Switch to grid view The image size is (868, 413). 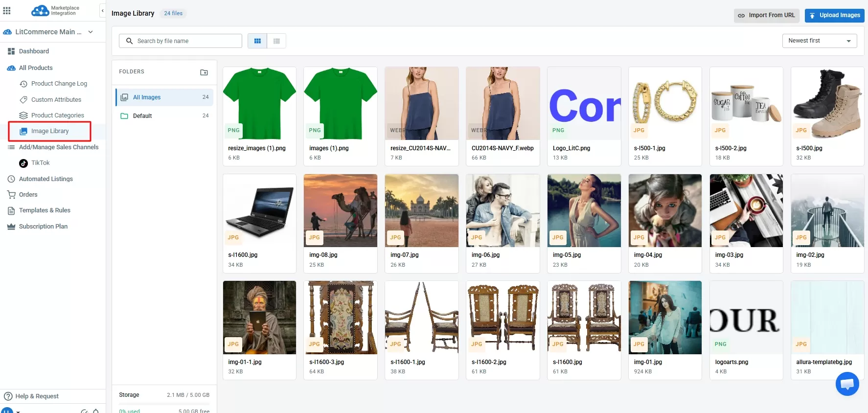pos(257,41)
